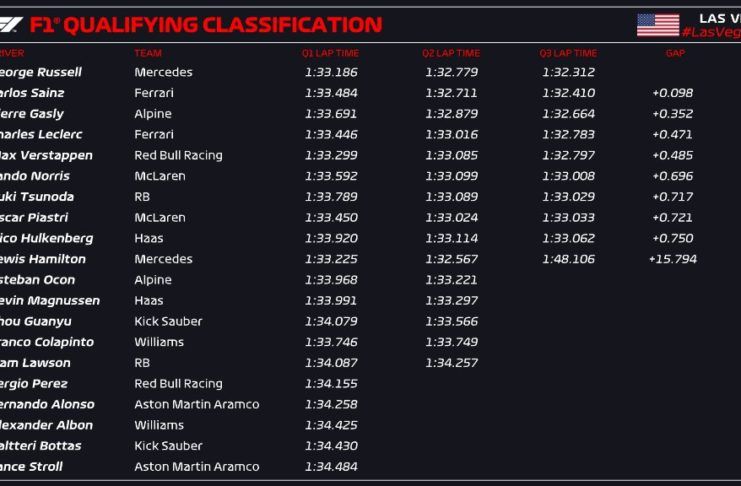This screenshot has width=741, height=486.
Task: Select Pierre Gasly's Alpine team label
Action: click(x=153, y=114)
